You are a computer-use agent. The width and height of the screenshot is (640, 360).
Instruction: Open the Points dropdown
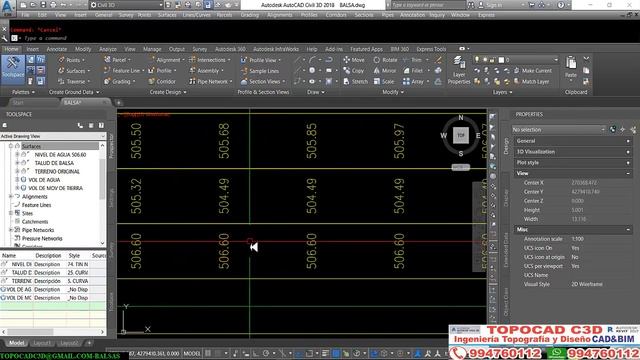(71, 60)
